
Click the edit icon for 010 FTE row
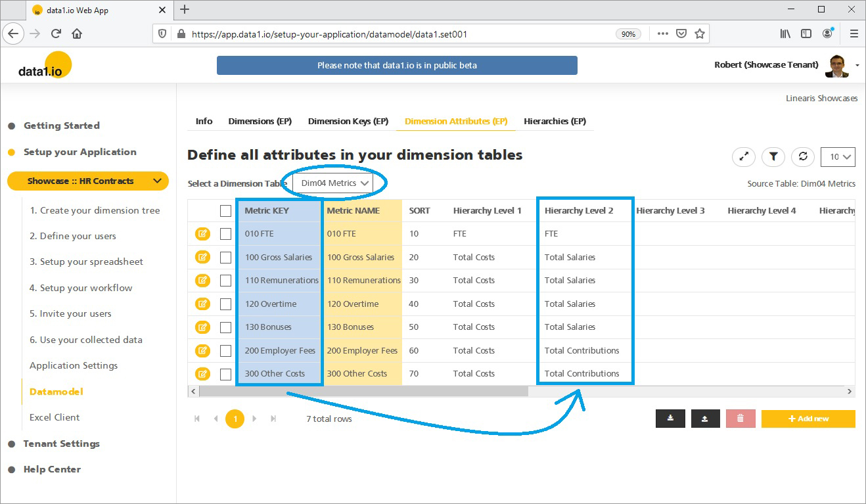[x=202, y=234]
